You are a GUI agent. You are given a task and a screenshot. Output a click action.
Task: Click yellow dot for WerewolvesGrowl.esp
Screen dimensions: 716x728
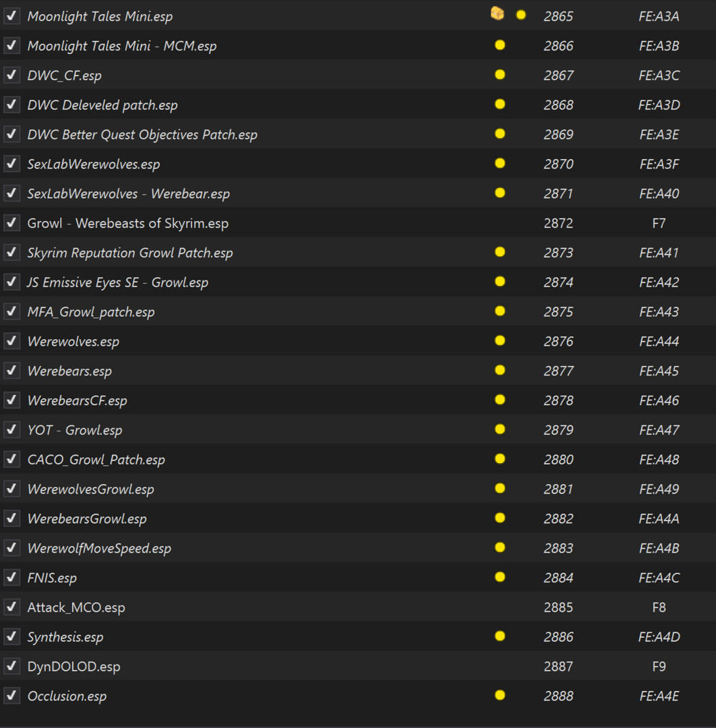pyautogui.click(x=500, y=489)
